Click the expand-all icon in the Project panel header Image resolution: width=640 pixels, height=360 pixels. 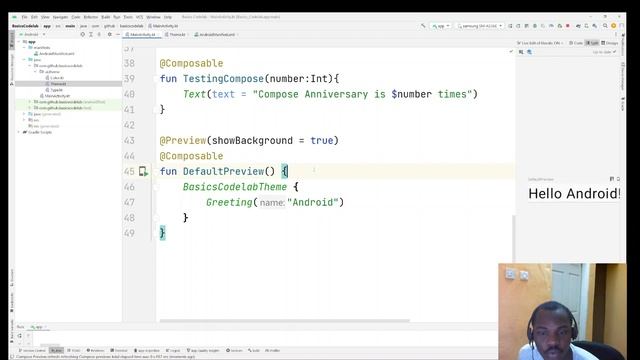pos(91,35)
